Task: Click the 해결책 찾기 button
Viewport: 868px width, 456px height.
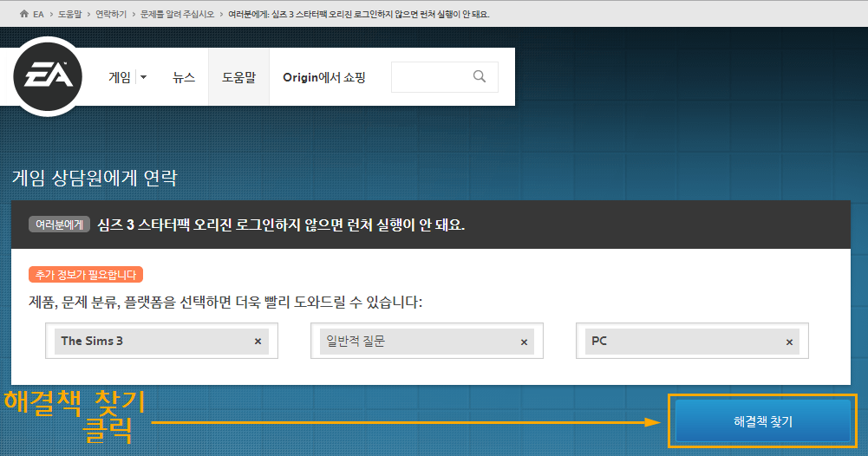Action: [763, 421]
